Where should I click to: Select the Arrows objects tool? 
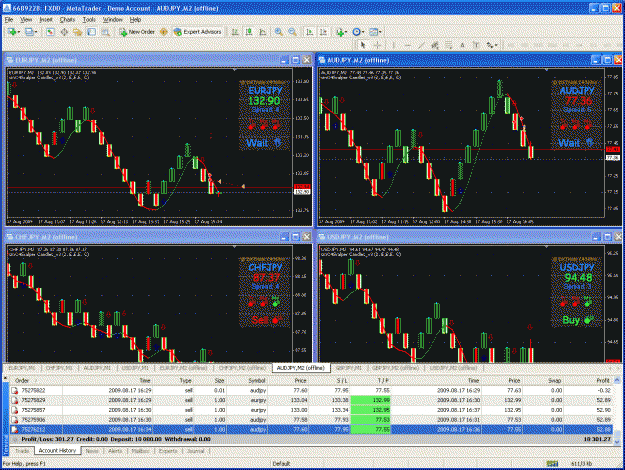(x=490, y=45)
